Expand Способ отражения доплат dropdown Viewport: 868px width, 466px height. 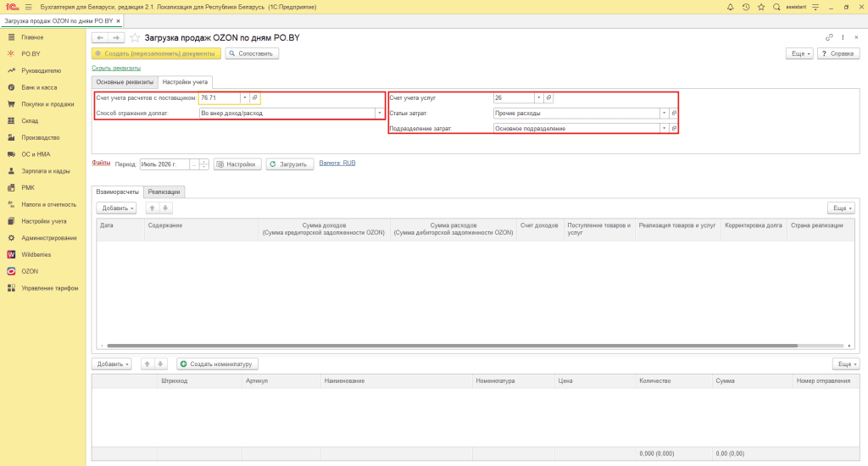click(379, 113)
